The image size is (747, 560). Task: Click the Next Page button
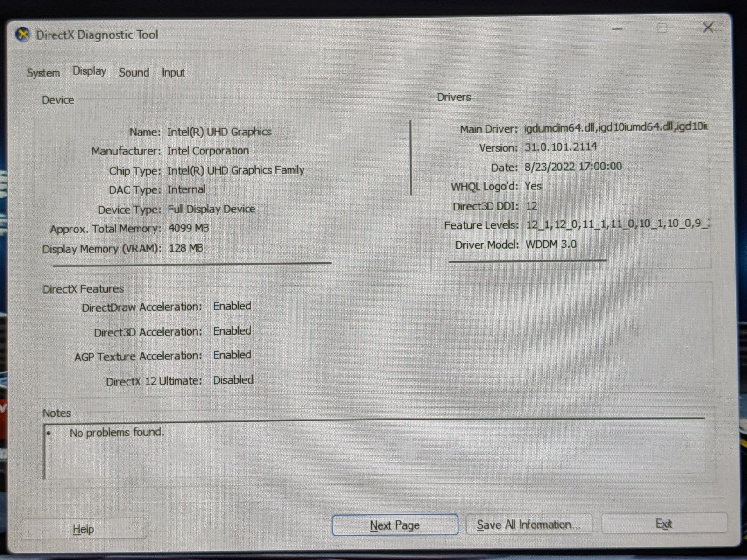pos(395,525)
